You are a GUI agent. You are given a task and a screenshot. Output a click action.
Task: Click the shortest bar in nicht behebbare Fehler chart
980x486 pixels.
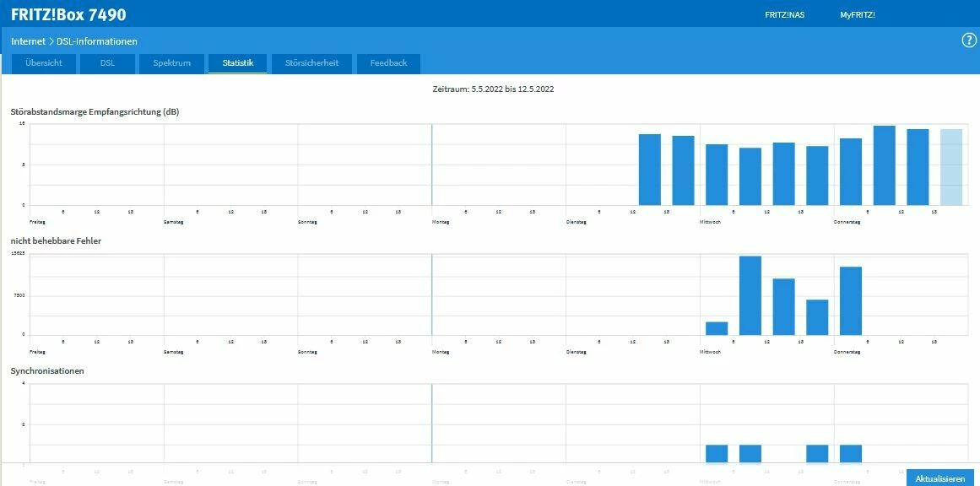pos(717,328)
